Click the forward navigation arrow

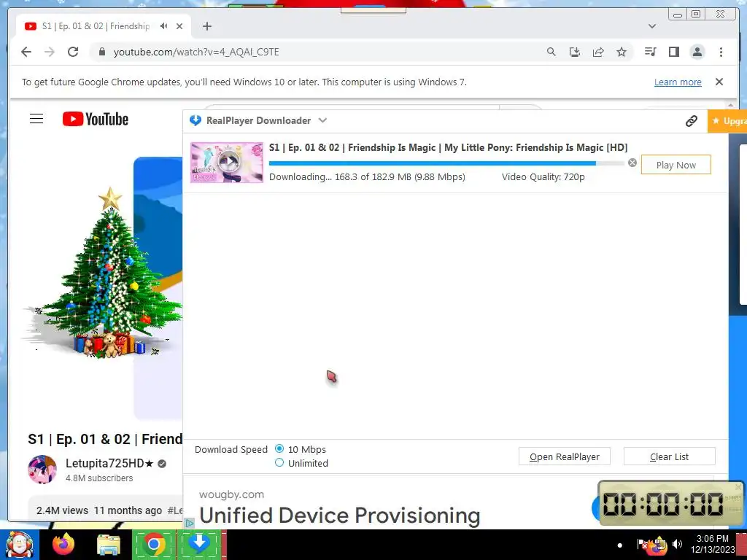(50, 52)
